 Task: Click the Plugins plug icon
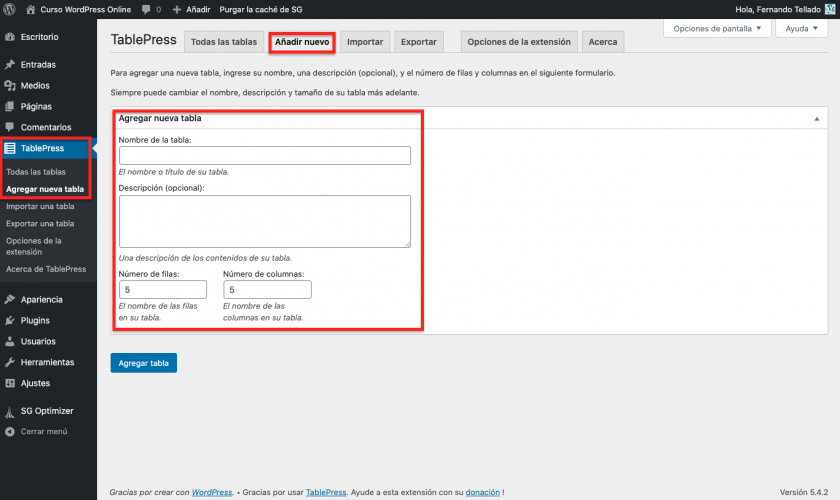pos(10,320)
